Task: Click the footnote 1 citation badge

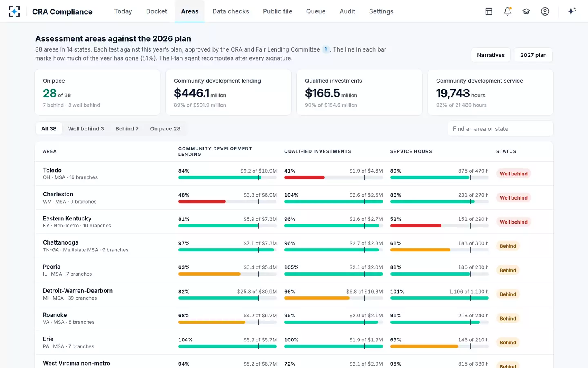Action: [x=326, y=49]
